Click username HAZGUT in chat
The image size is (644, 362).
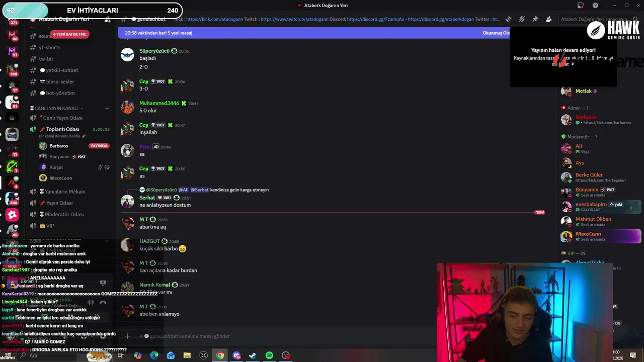[149, 241]
